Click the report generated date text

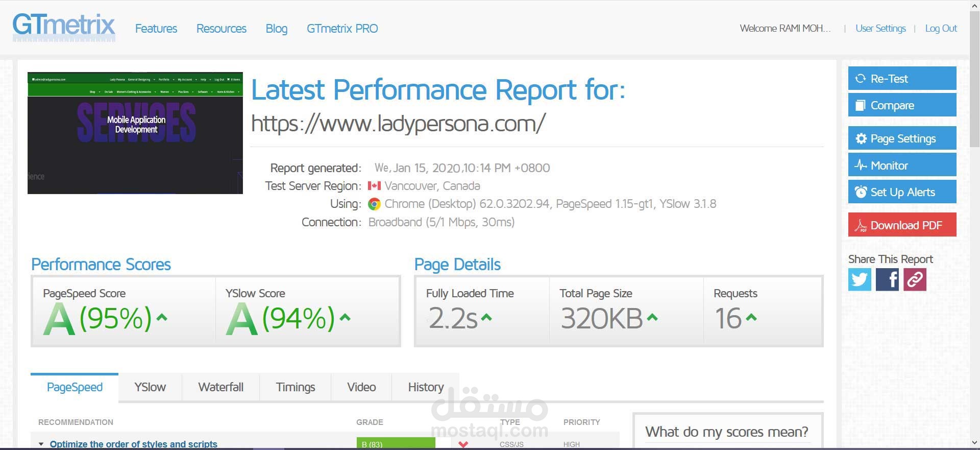tap(462, 168)
